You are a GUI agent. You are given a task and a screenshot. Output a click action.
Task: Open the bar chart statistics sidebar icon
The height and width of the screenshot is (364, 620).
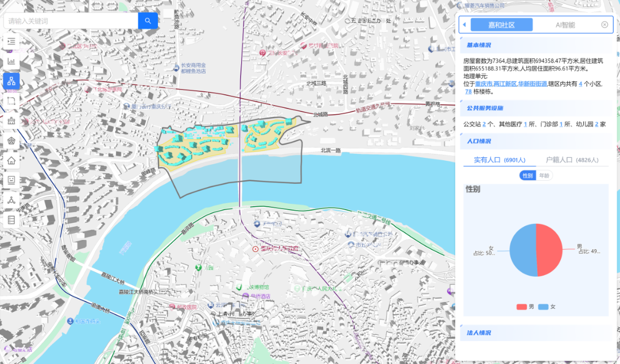(x=11, y=61)
